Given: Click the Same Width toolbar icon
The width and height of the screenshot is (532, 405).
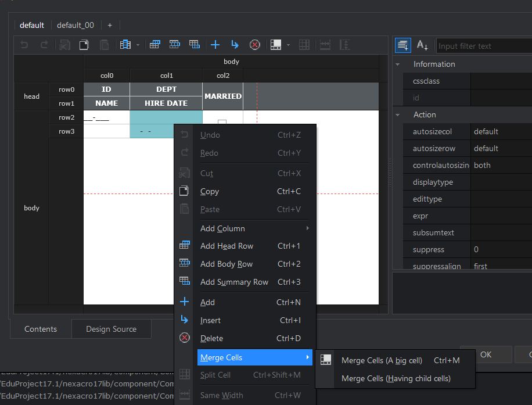Looking at the screenshot, I should [325, 45].
